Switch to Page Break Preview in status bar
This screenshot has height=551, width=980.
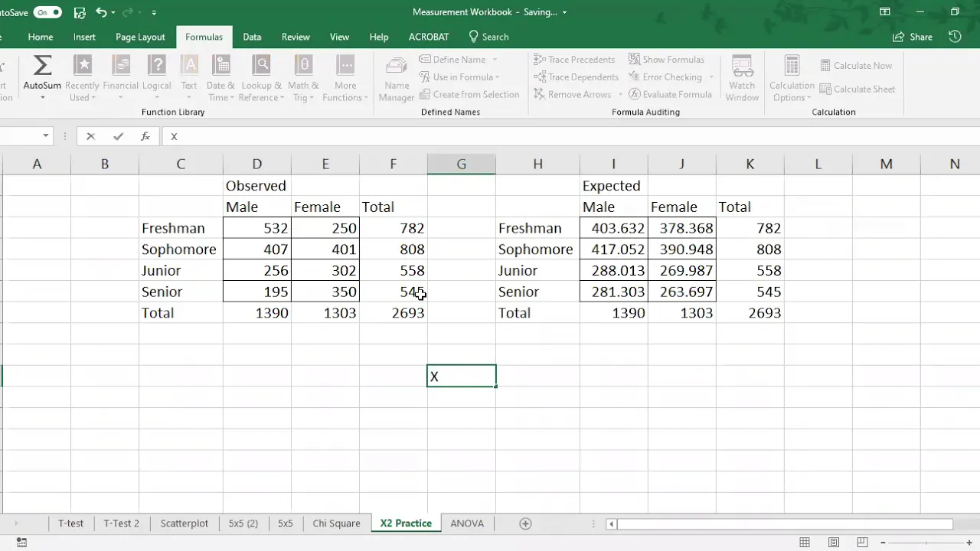coord(863,543)
